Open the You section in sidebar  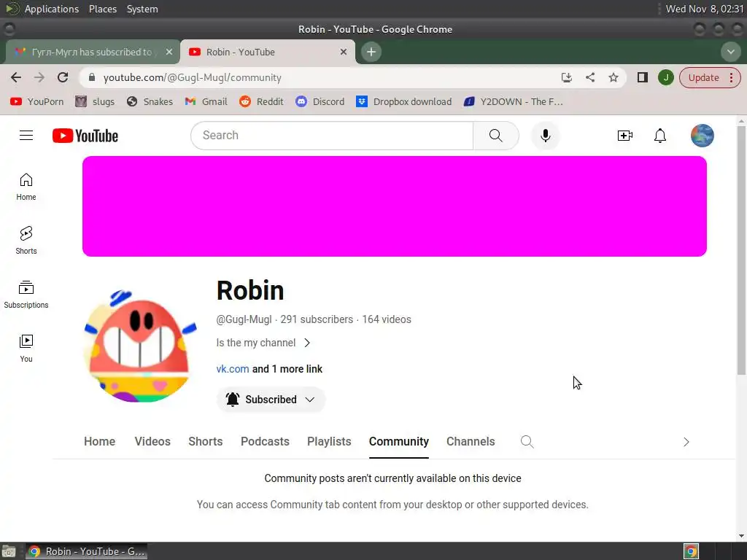pos(26,349)
